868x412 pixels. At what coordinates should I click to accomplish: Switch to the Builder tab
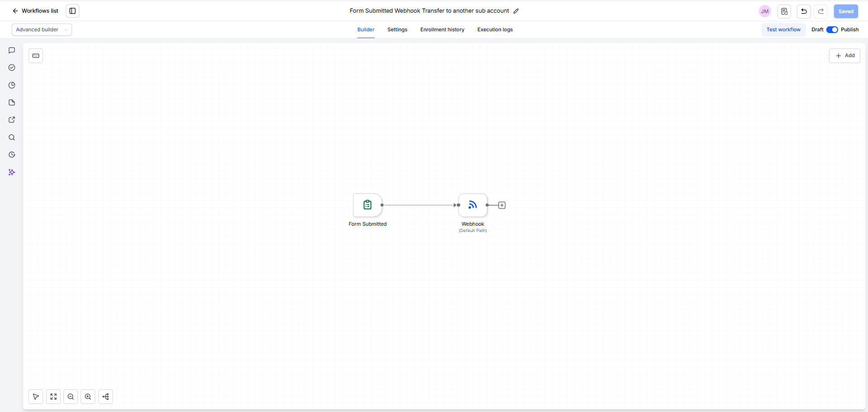coord(366,29)
